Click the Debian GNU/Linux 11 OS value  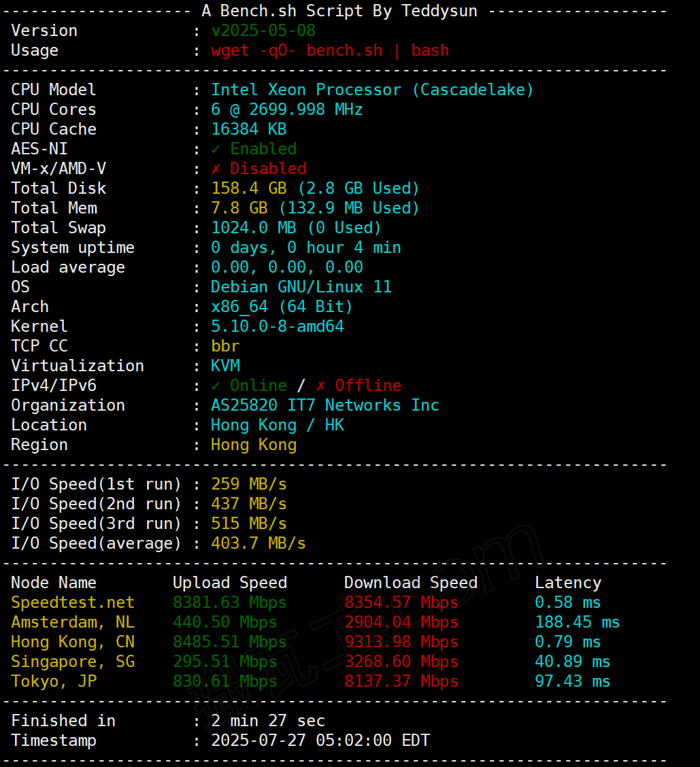301,287
